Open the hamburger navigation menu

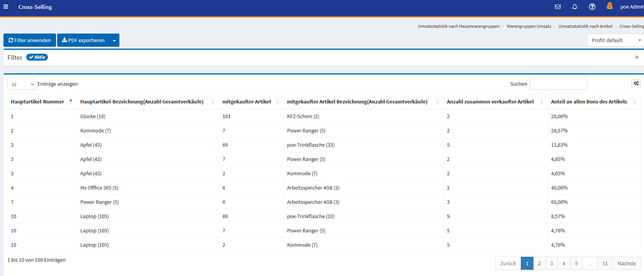[x=6, y=7]
